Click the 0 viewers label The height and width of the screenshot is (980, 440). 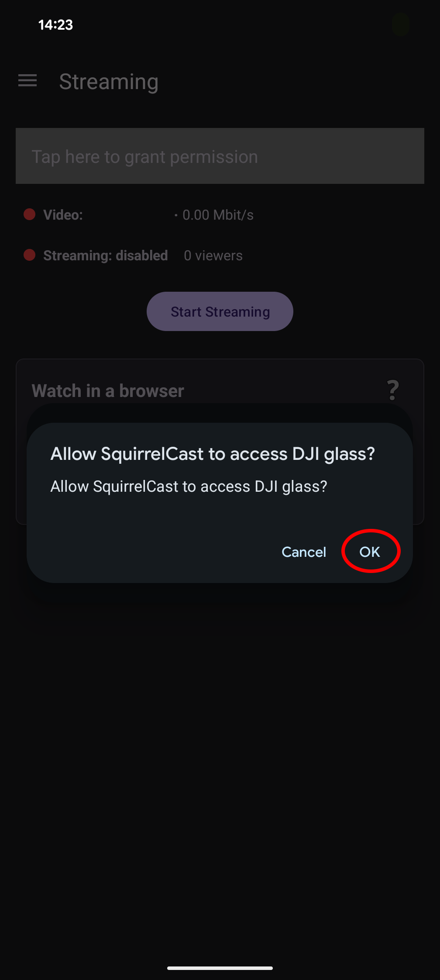[x=213, y=255]
